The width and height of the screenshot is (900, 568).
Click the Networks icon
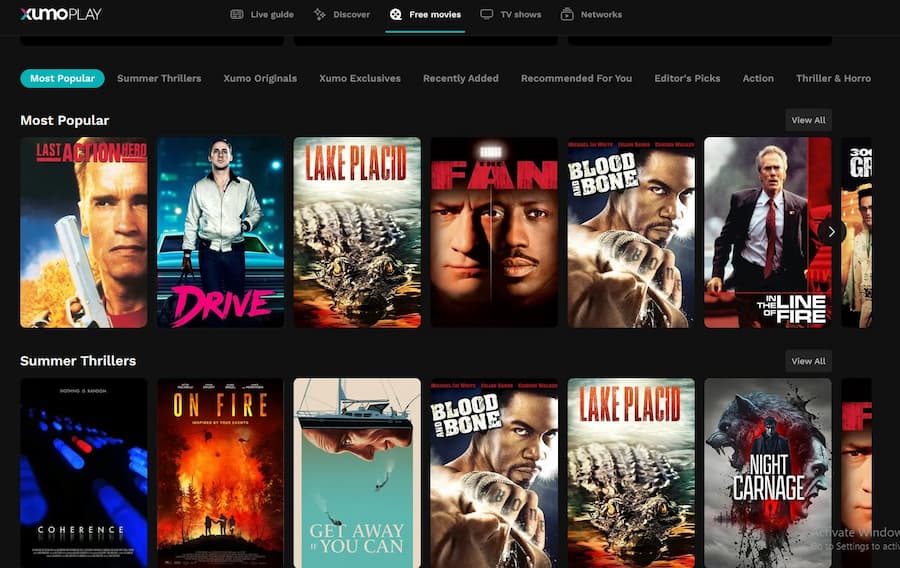click(567, 14)
